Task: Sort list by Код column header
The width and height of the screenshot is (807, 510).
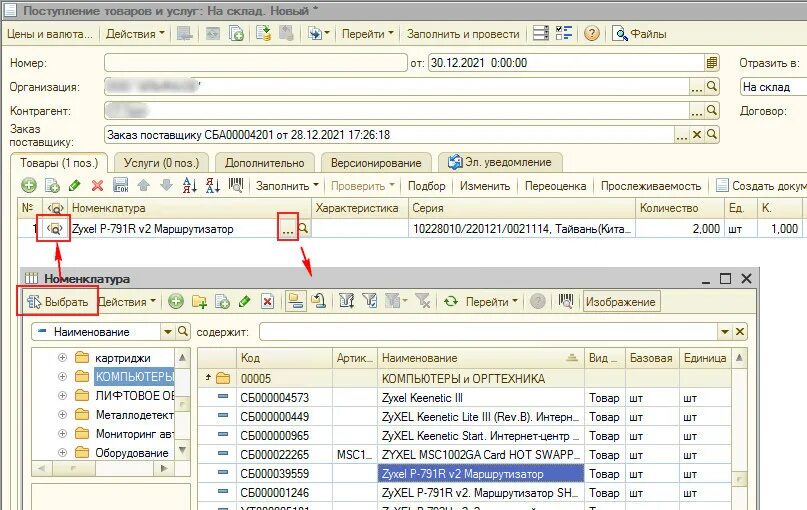Action: [x=284, y=358]
